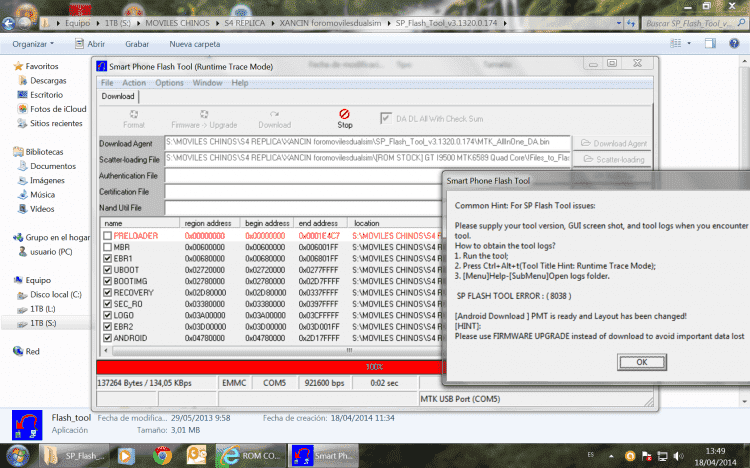Expand the MOVILES CHINOS breadcrumb arrow

click(217, 23)
